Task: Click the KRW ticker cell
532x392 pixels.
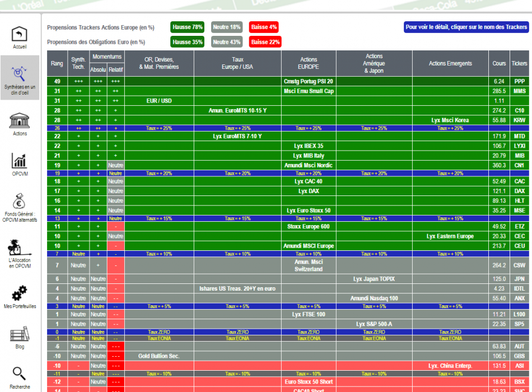Action: (520, 120)
